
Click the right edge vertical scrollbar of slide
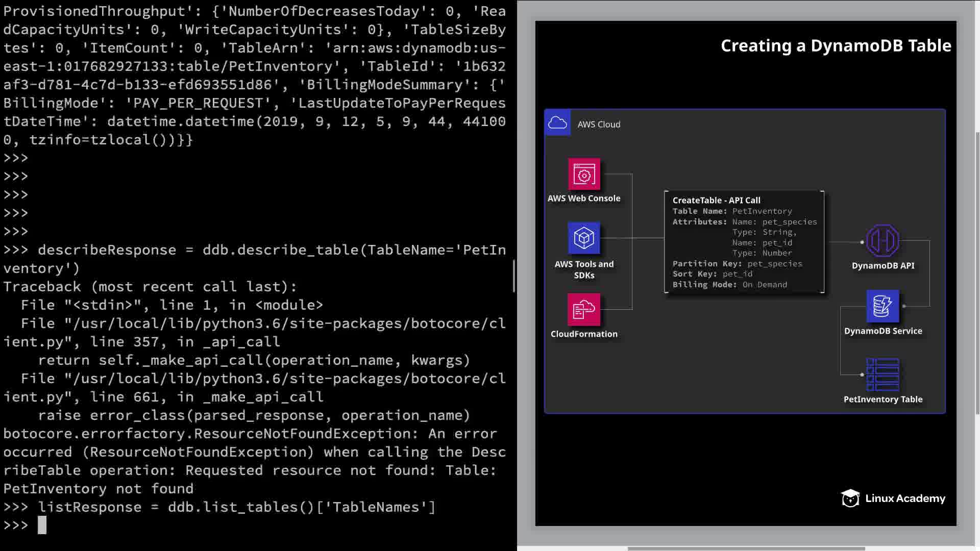point(977,273)
